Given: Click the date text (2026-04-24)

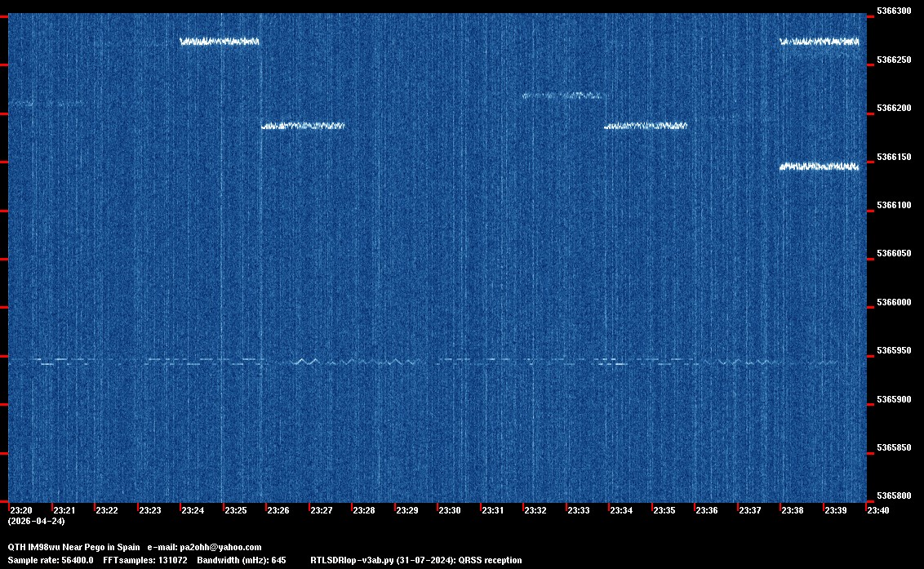Looking at the screenshot, I should pos(36,521).
